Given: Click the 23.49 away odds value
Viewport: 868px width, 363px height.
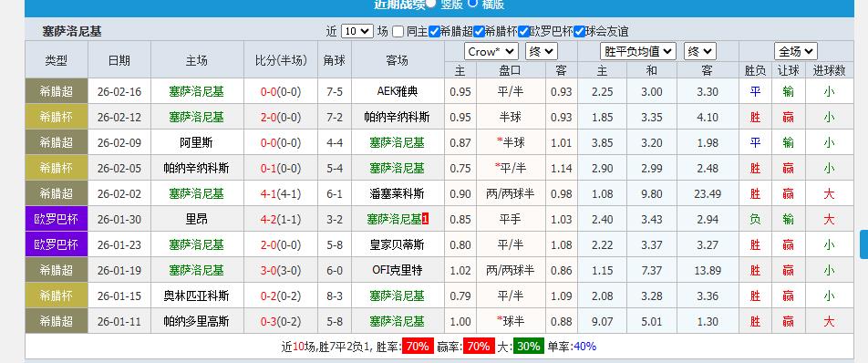Looking at the screenshot, I should click(x=708, y=193).
